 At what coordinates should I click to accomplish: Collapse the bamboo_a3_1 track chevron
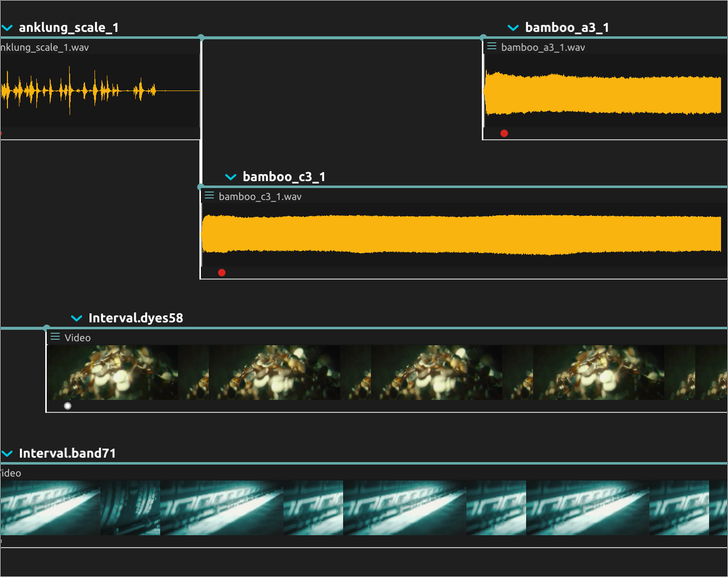(x=513, y=28)
